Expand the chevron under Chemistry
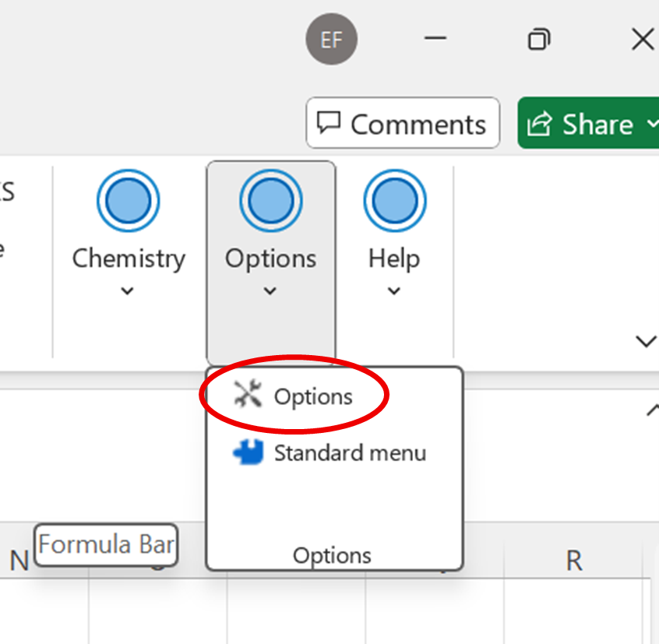 point(129,291)
